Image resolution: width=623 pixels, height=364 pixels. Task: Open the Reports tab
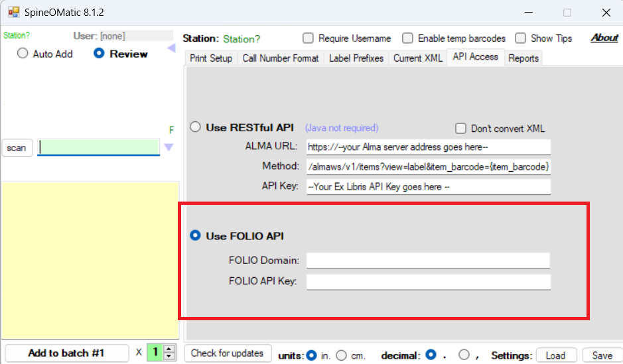(x=523, y=58)
